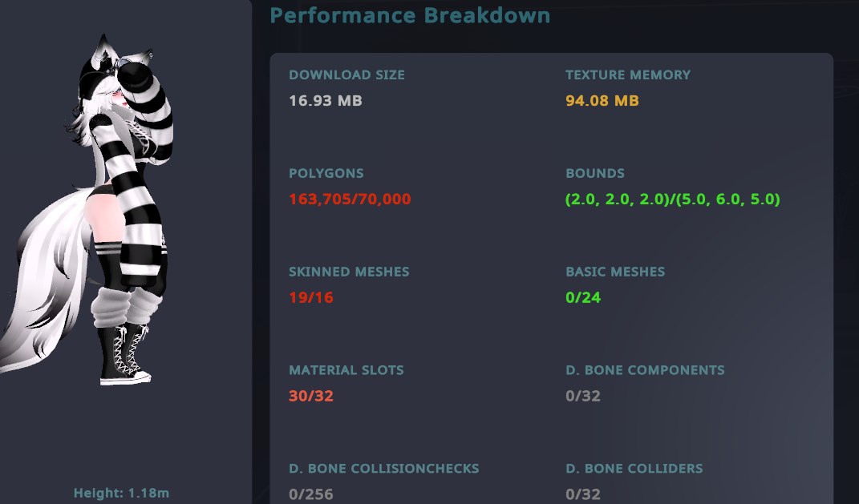Click the Polygons label
The width and height of the screenshot is (859, 504).
(326, 174)
